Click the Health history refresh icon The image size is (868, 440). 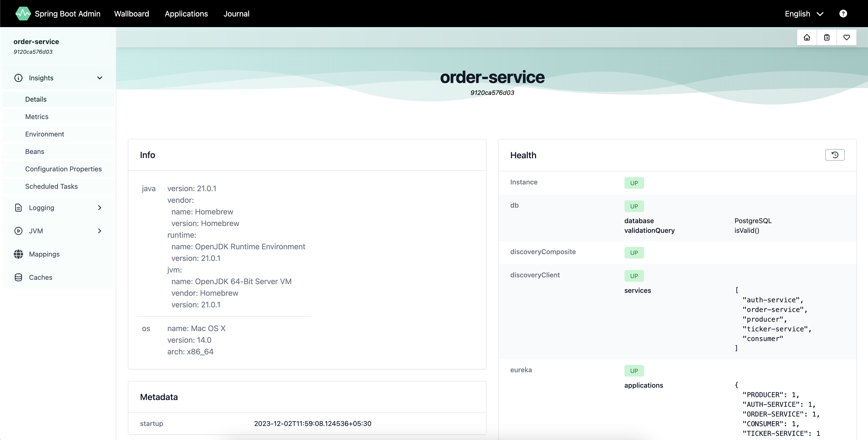[835, 155]
